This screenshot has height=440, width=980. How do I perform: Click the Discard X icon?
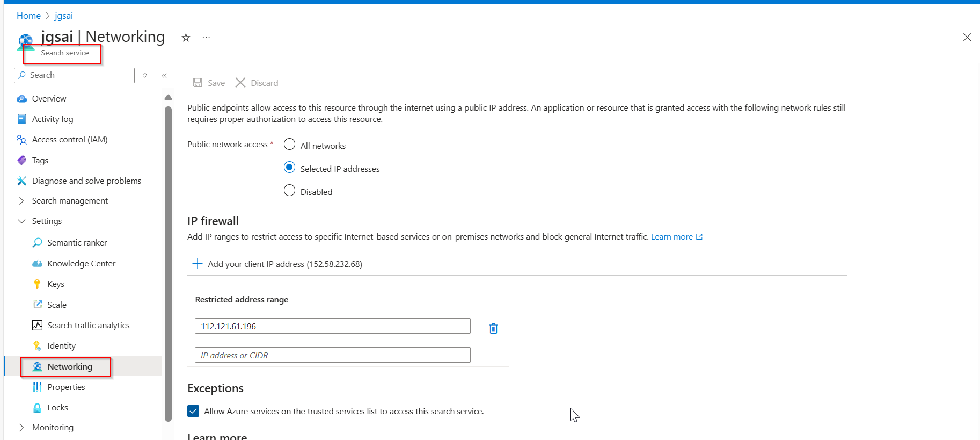pyautogui.click(x=240, y=83)
